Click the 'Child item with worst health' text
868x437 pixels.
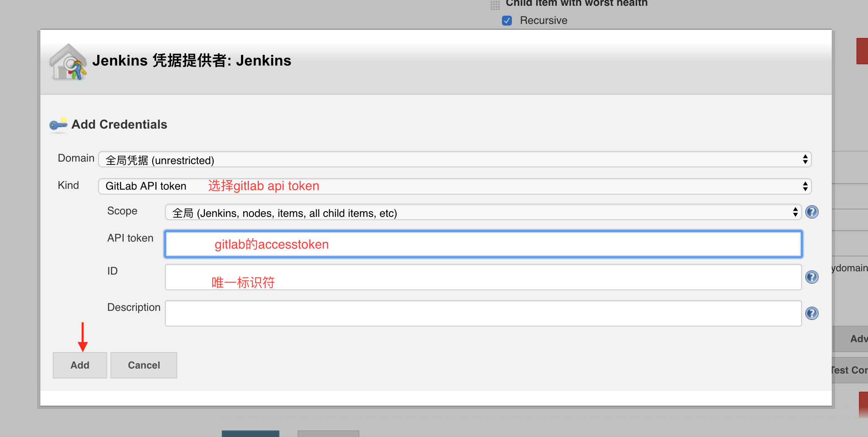coord(577,3)
